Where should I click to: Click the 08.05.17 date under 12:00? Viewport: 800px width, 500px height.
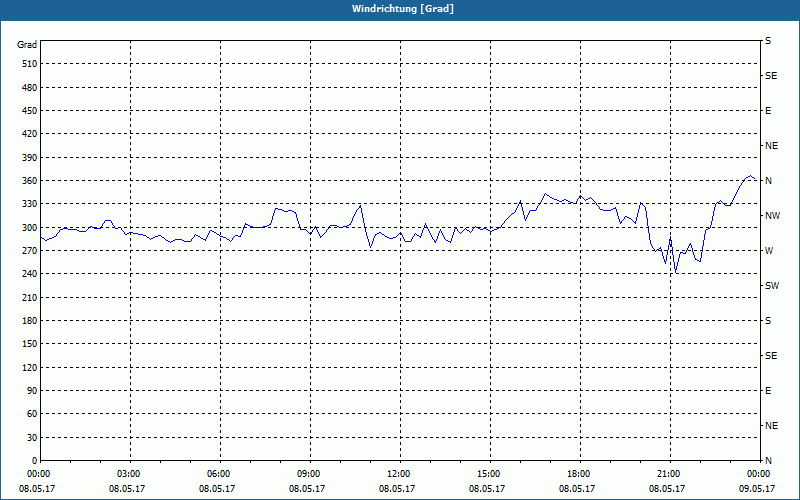click(x=397, y=488)
